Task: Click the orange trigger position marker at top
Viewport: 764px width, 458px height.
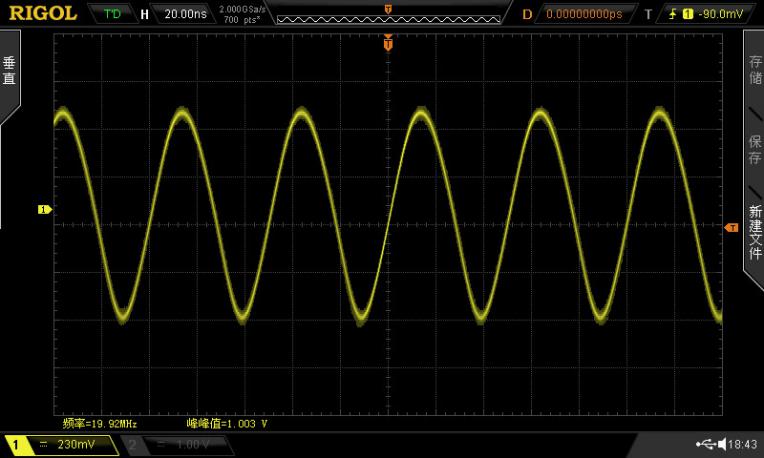Action: tap(388, 43)
